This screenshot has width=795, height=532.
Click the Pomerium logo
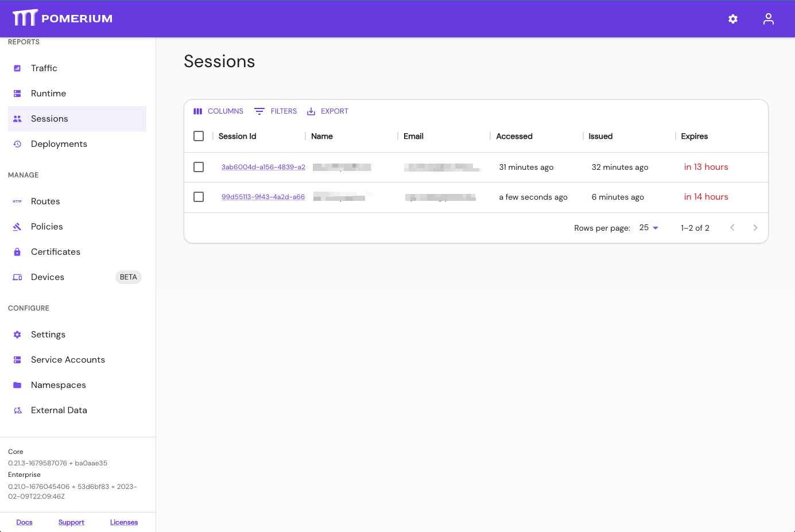click(63, 18)
